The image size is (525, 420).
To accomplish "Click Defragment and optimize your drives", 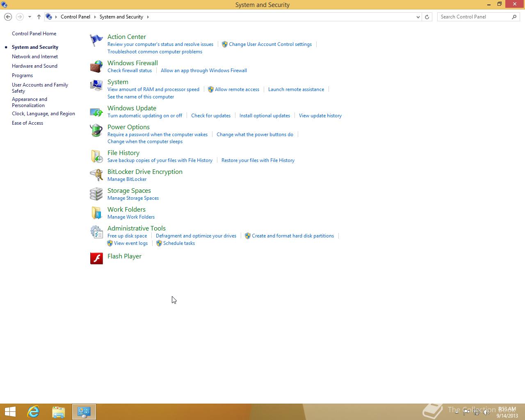I will (196, 236).
